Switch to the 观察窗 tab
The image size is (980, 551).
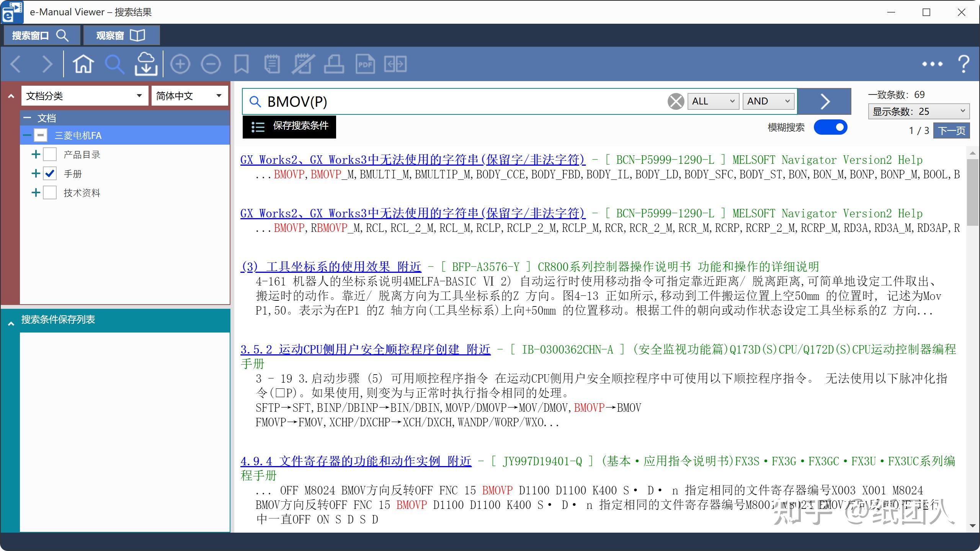(121, 35)
